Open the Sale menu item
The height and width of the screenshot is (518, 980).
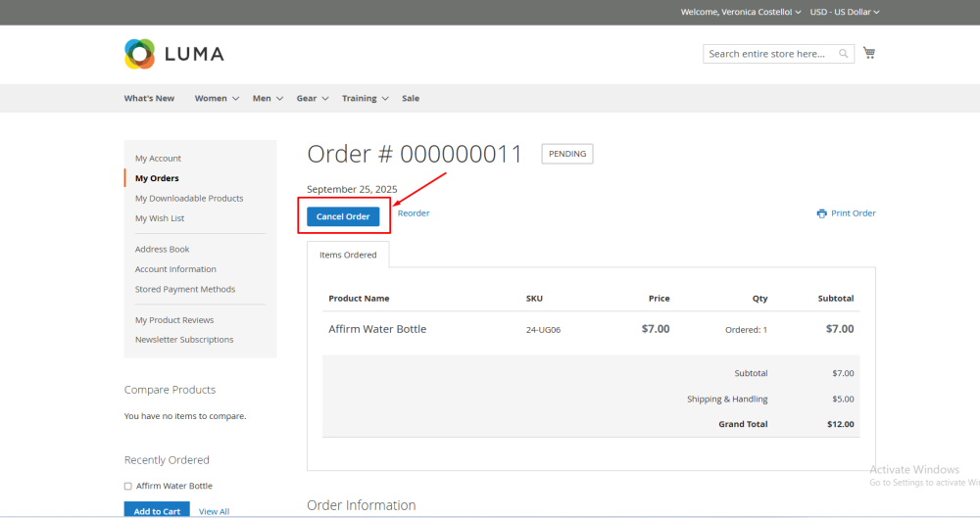coord(411,98)
